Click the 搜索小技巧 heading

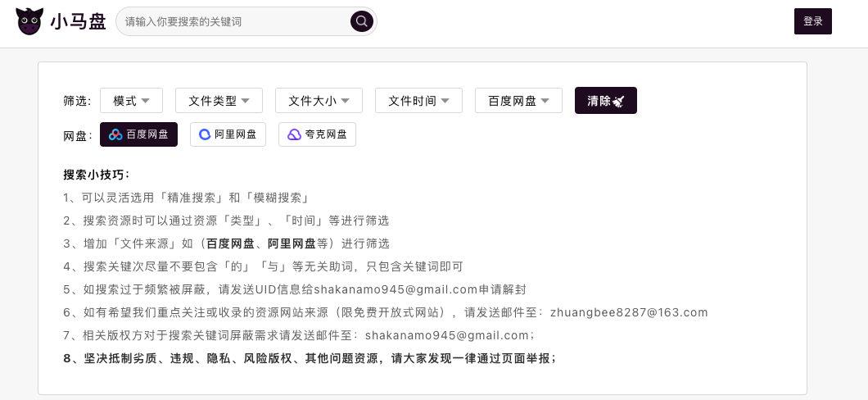(97, 175)
